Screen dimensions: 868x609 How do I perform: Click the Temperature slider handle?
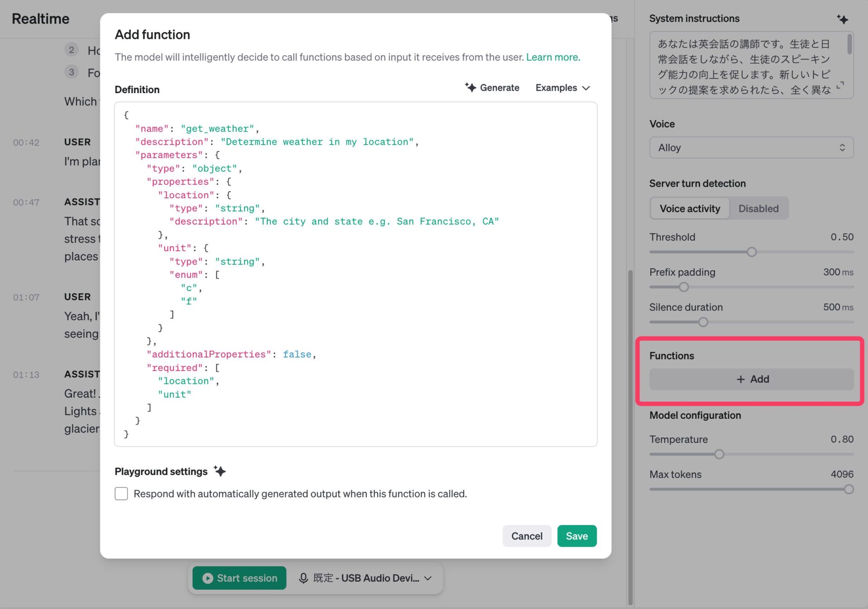719,454
